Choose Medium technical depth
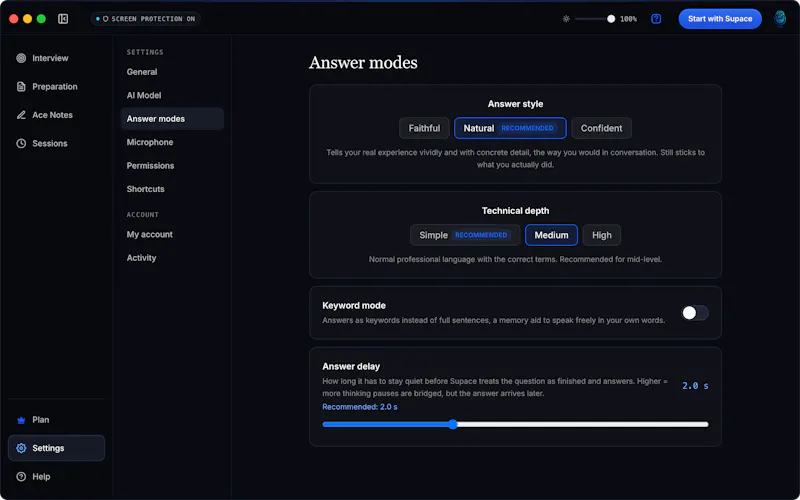This screenshot has width=800, height=500. (551, 235)
